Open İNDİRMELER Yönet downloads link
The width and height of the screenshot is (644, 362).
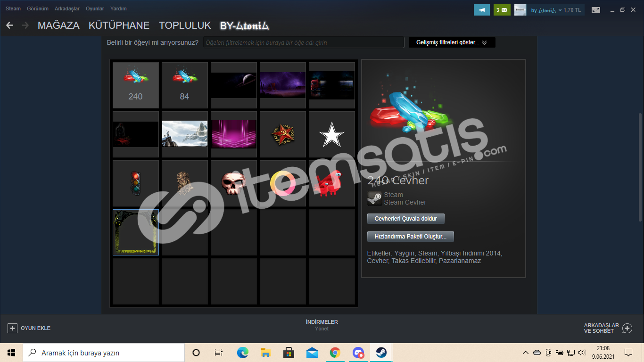[322, 325]
